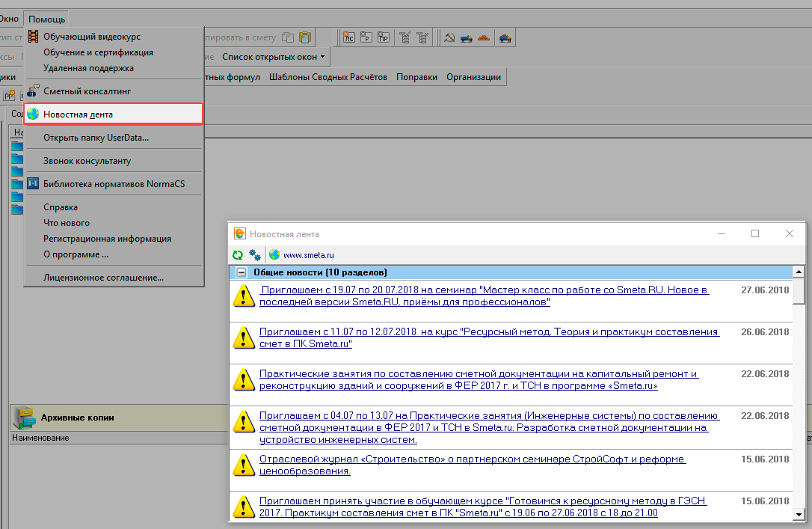The height and width of the screenshot is (529, 812).
Task: Open the www.smeta.ru link
Action: [x=309, y=255]
